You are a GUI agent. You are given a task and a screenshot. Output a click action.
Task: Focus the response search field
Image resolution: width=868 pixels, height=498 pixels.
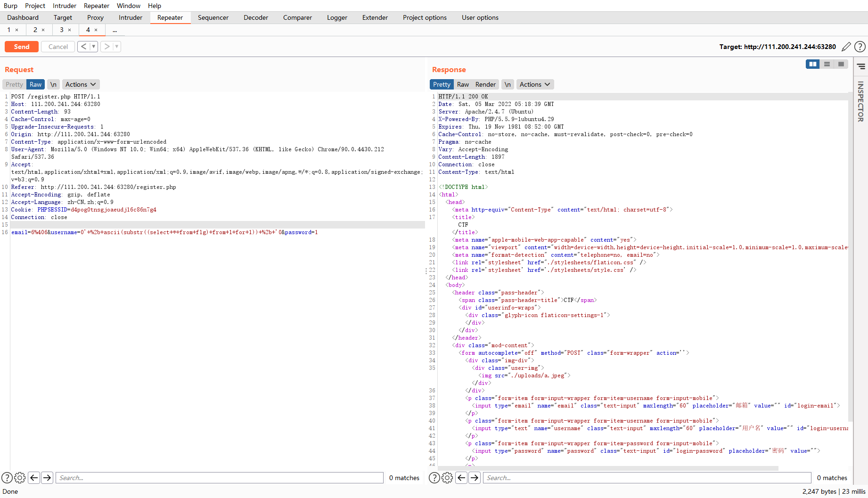point(647,478)
